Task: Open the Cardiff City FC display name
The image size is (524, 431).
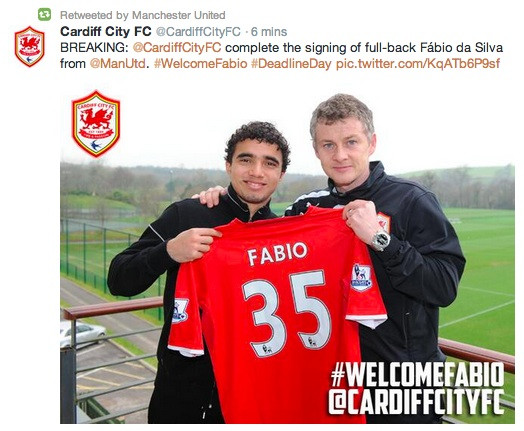Action: [106, 32]
